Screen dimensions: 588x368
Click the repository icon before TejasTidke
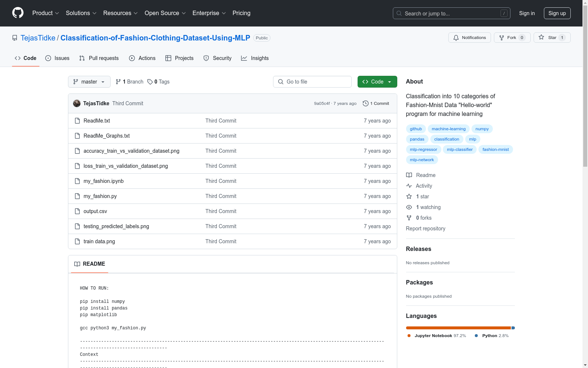point(15,38)
